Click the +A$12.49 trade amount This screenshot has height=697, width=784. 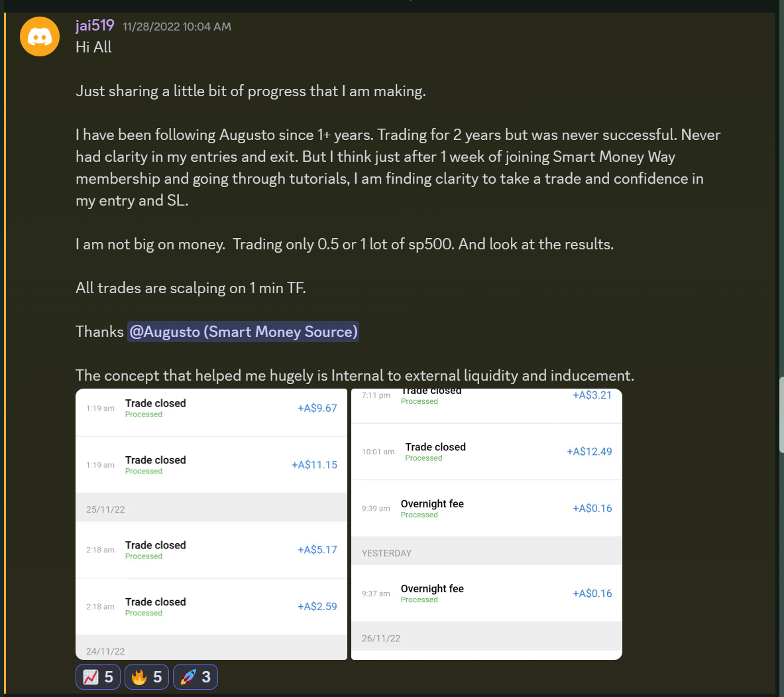pos(589,452)
